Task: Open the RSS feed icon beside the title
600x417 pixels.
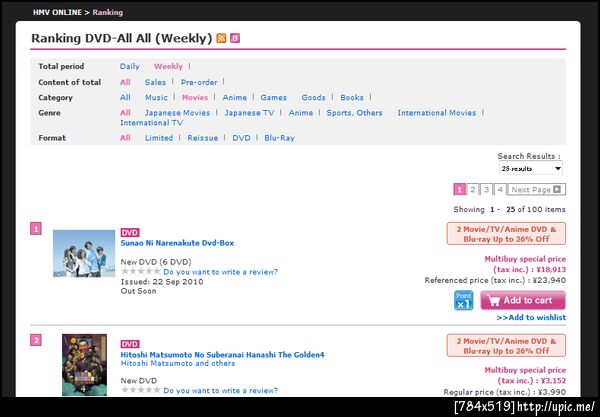Action: (x=221, y=38)
